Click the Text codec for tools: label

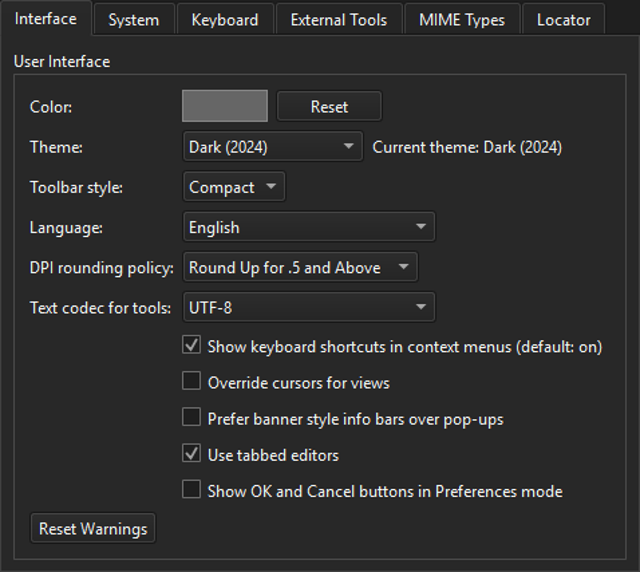[100, 308]
